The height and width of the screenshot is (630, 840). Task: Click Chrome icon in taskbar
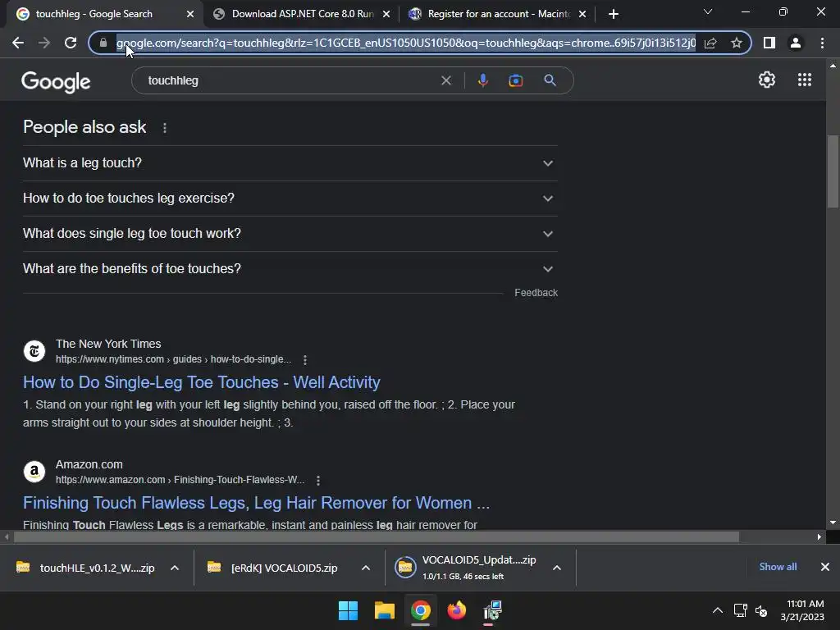click(x=421, y=610)
